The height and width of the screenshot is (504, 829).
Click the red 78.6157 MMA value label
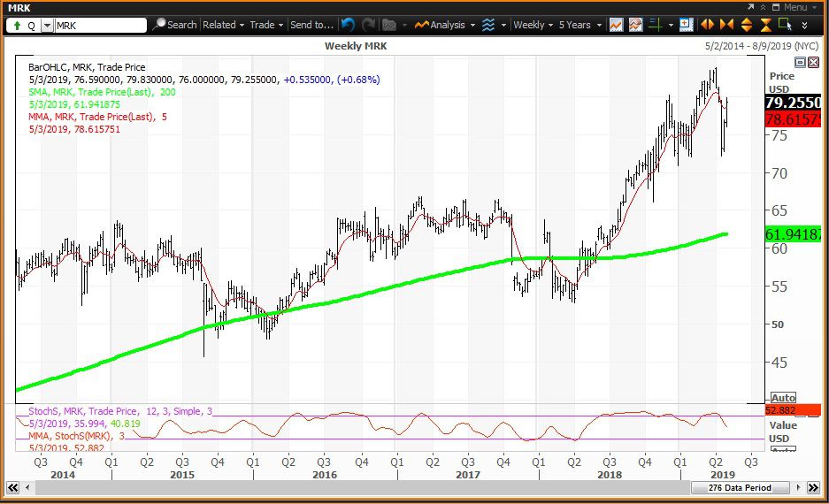pyautogui.click(x=793, y=119)
